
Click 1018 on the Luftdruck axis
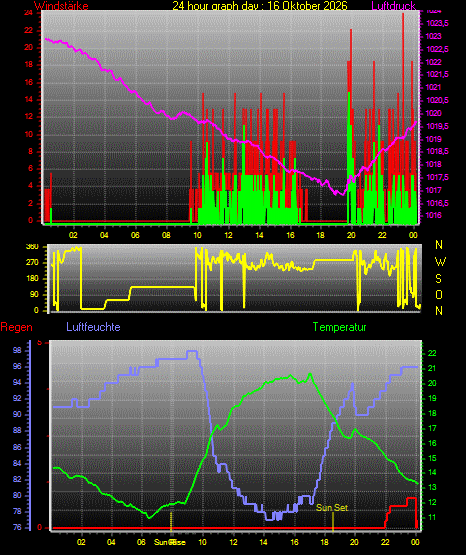click(433, 164)
